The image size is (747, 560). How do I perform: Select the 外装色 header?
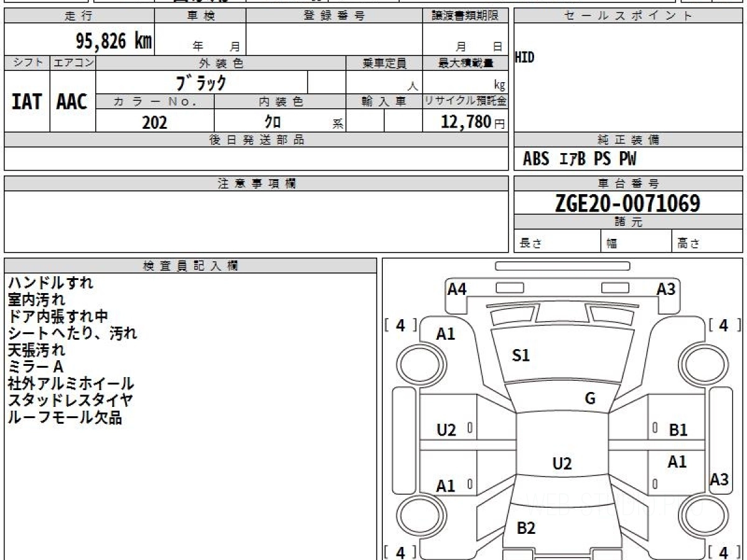[x=221, y=63]
